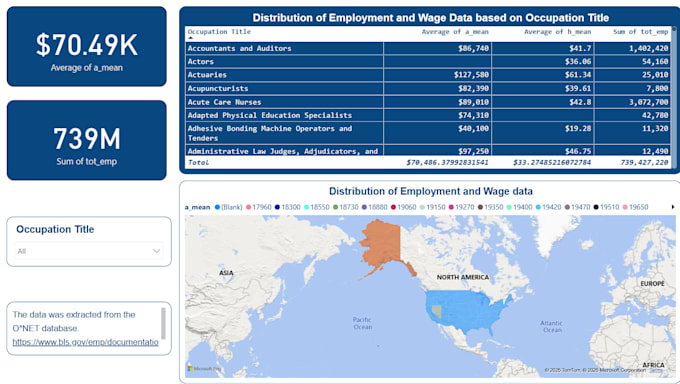Select the 17960 legend color dot
The height and width of the screenshot is (384, 680).
(x=248, y=207)
